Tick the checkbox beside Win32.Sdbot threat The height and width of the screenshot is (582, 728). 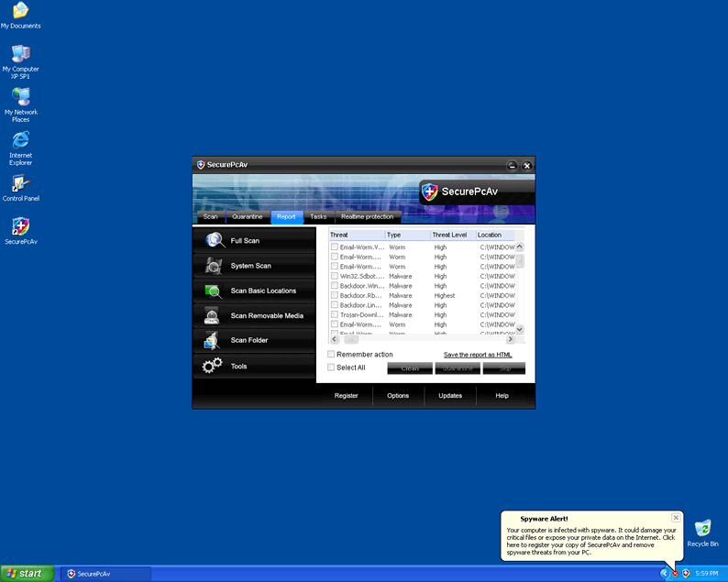coord(335,276)
